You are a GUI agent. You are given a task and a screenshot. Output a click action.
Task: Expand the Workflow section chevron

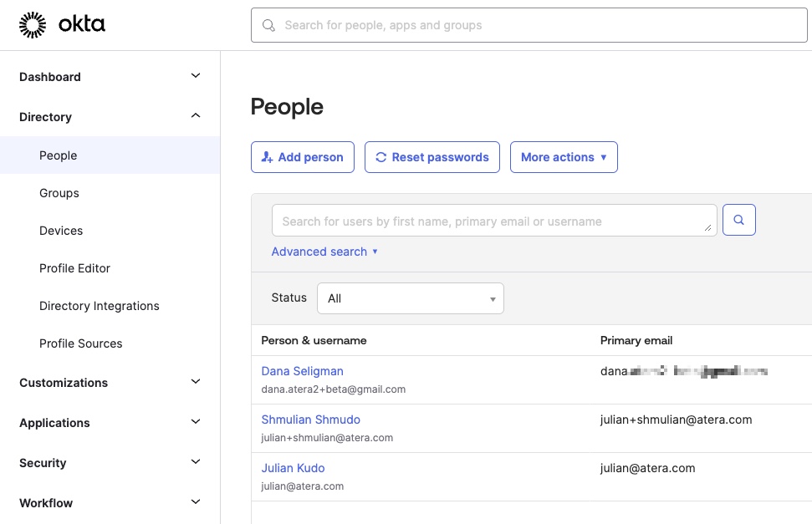click(x=196, y=502)
